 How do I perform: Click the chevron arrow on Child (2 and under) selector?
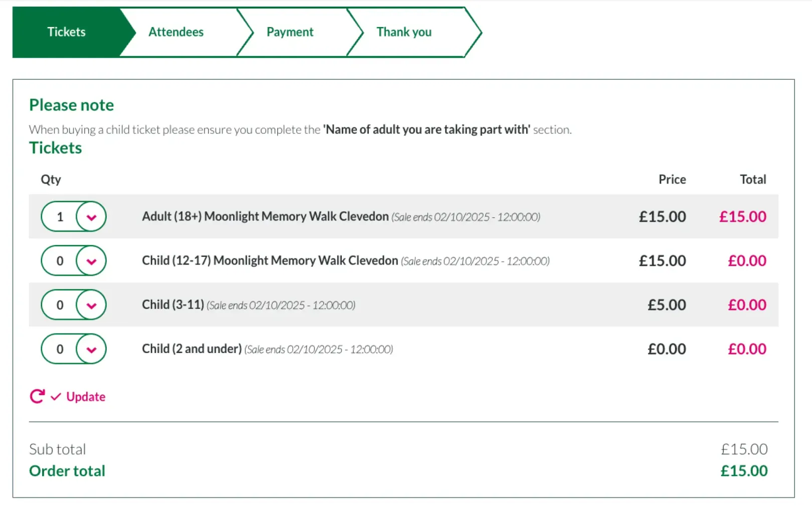tap(91, 349)
